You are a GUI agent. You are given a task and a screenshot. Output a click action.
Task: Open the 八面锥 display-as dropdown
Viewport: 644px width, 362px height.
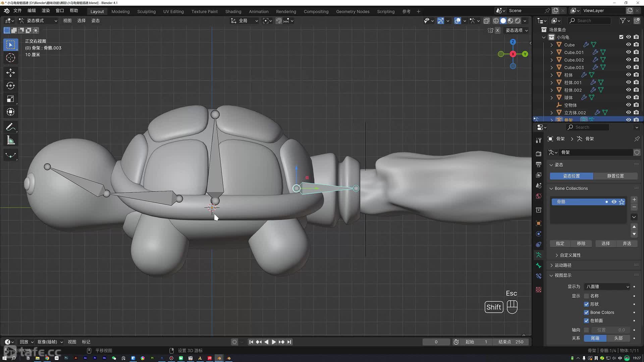click(607, 287)
